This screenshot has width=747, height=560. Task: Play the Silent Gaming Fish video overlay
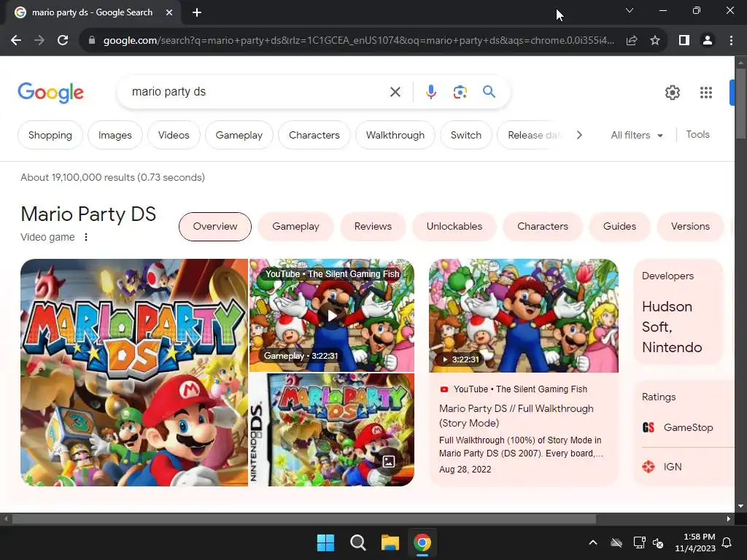click(332, 316)
